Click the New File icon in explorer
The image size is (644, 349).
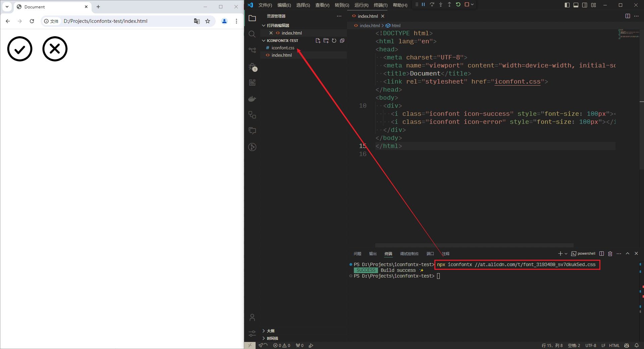[318, 41]
